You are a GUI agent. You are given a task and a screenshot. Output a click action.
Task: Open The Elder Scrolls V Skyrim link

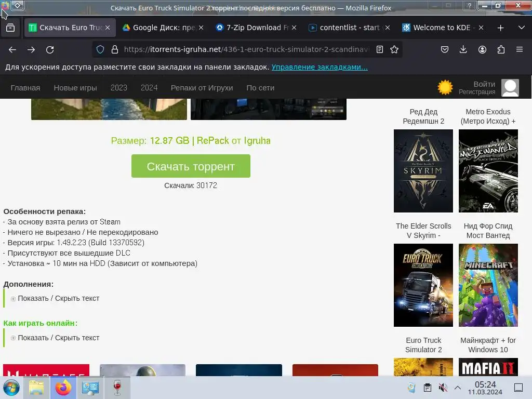point(423,231)
